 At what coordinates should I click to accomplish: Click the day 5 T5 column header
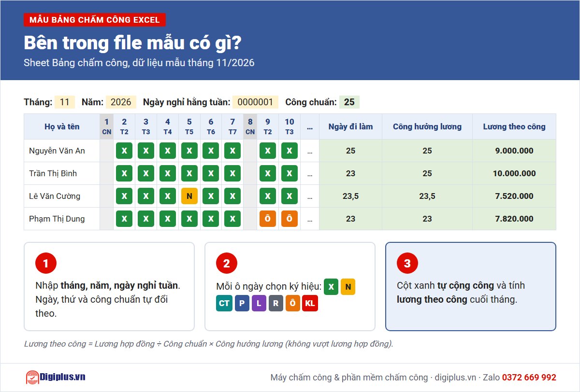click(x=189, y=126)
